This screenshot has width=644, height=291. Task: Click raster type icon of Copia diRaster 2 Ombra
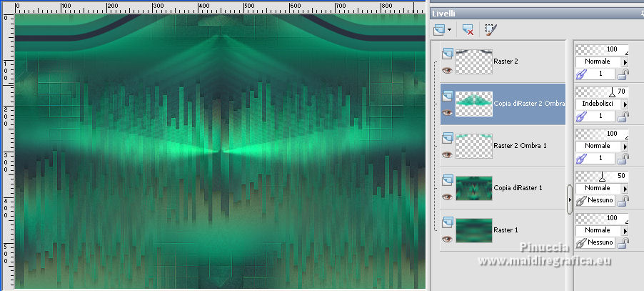pyautogui.click(x=447, y=96)
